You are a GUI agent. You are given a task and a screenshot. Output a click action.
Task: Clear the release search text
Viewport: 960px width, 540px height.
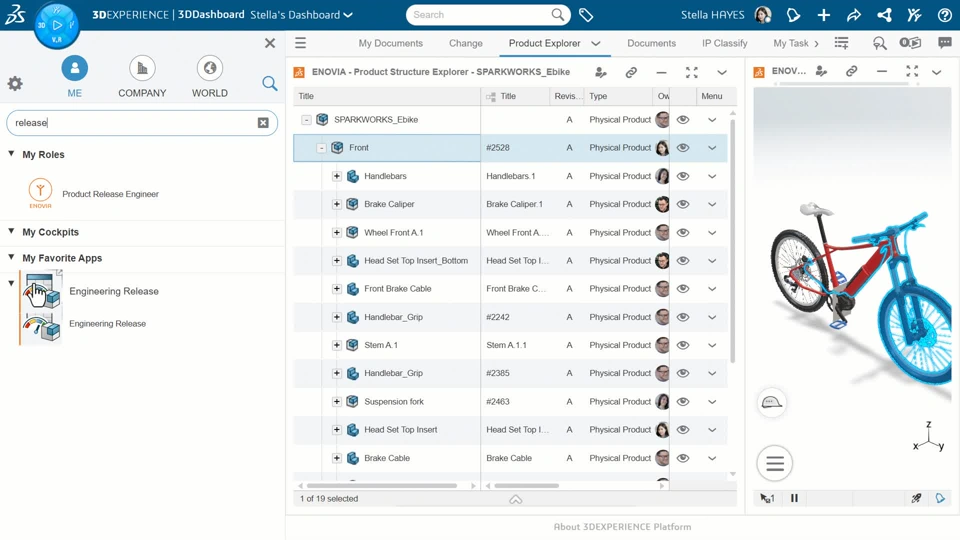[263, 122]
